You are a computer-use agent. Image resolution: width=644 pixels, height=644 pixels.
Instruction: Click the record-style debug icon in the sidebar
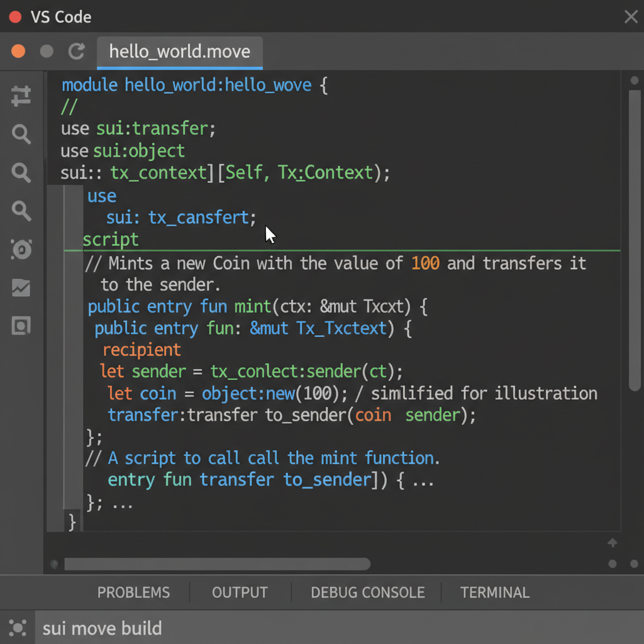click(x=21, y=250)
